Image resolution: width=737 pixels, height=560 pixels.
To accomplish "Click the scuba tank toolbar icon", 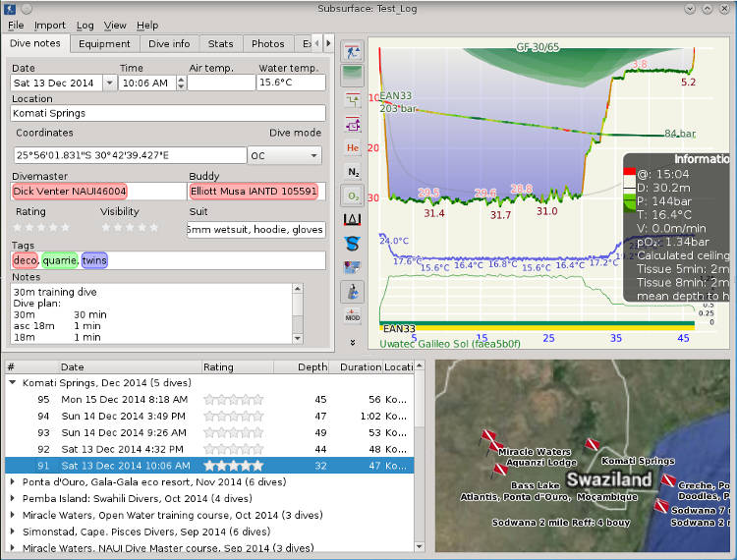I will [352, 291].
